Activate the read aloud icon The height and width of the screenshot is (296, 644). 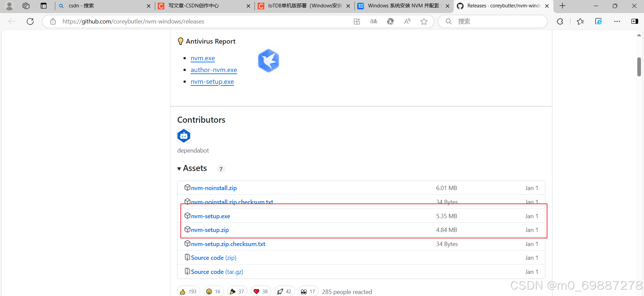[407, 21]
